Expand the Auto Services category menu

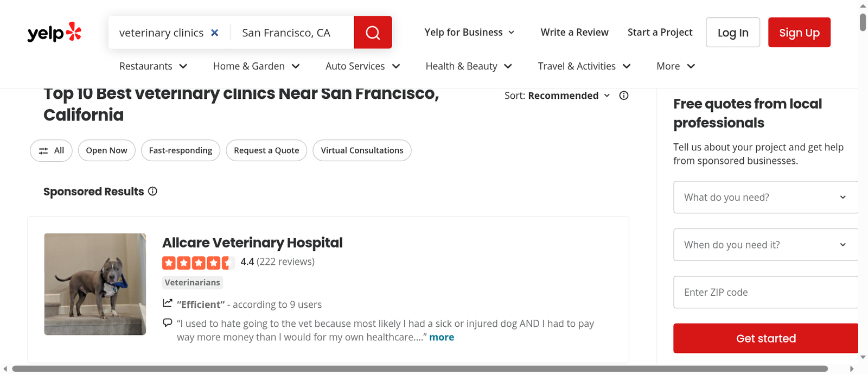(x=362, y=66)
